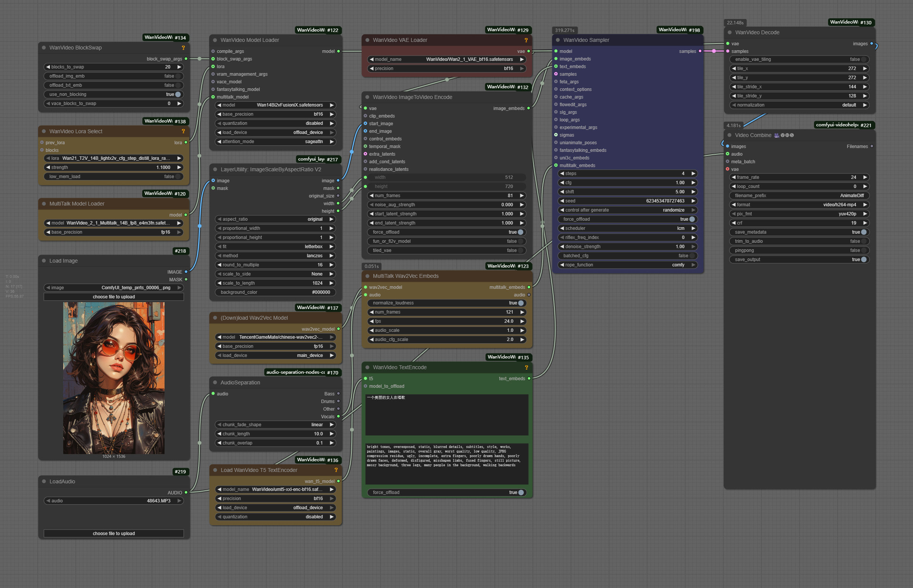Click the help question mark on WanVideo VAE Loader
This screenshot has height=588, width=913.
[526, 40]
